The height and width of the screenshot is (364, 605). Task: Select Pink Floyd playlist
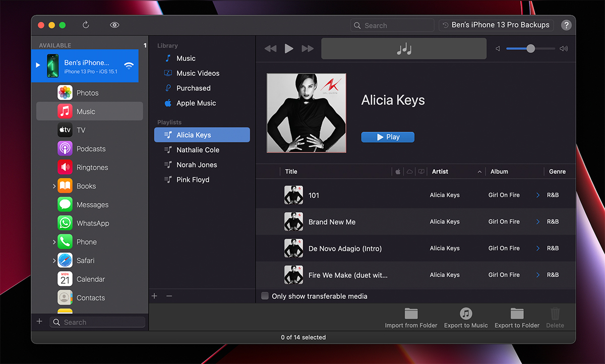pyautogui.click(x=193, y=179)
